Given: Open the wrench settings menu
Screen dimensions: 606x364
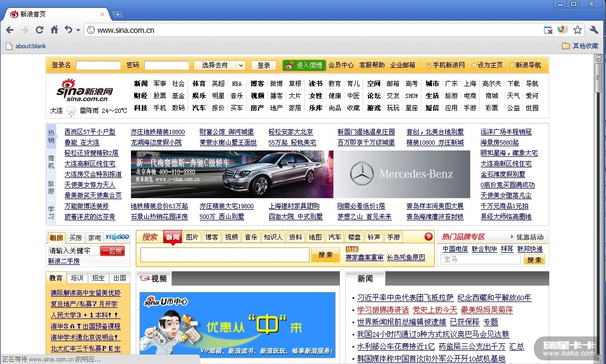Looking at the screenshot, I should pyautogui.click(x=594, y=30).
